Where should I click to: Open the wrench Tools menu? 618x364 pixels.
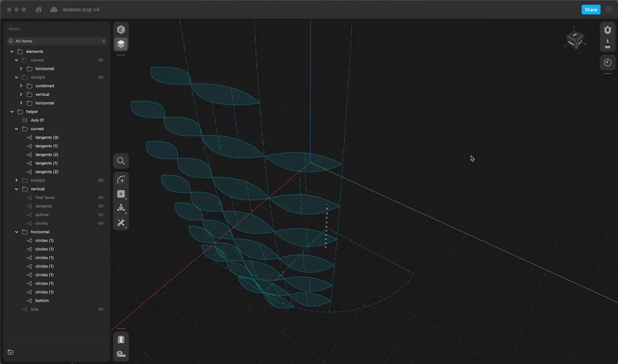click(x=121, y=223)
